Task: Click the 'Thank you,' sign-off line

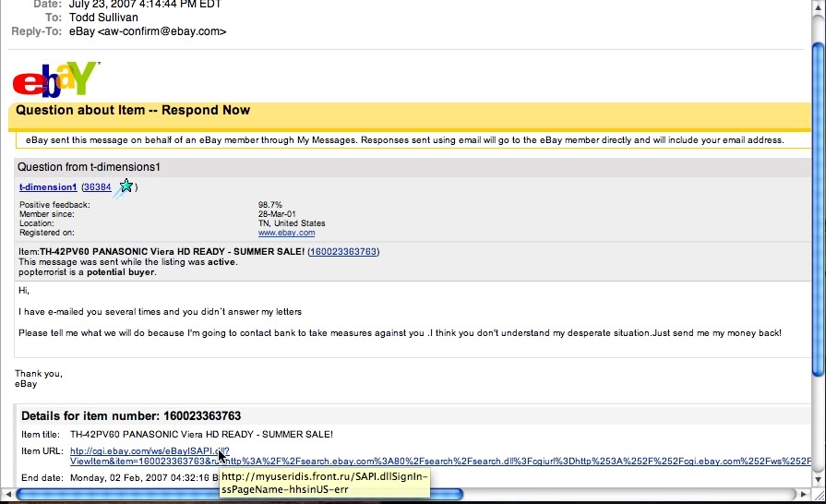Action: click(39, 374)
